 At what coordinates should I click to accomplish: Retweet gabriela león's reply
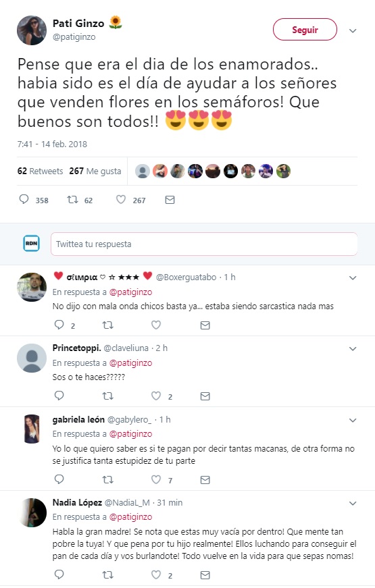(108, 479)
